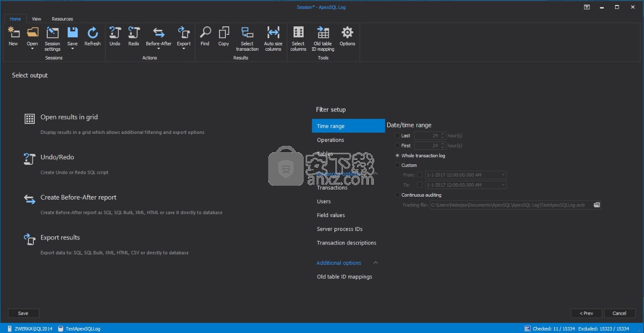
Task: Save the session using the floppy icon
Action: 73,33
